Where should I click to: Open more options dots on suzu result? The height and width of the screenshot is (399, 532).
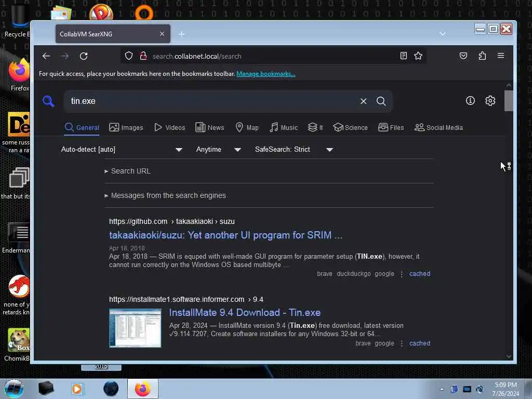402,274
